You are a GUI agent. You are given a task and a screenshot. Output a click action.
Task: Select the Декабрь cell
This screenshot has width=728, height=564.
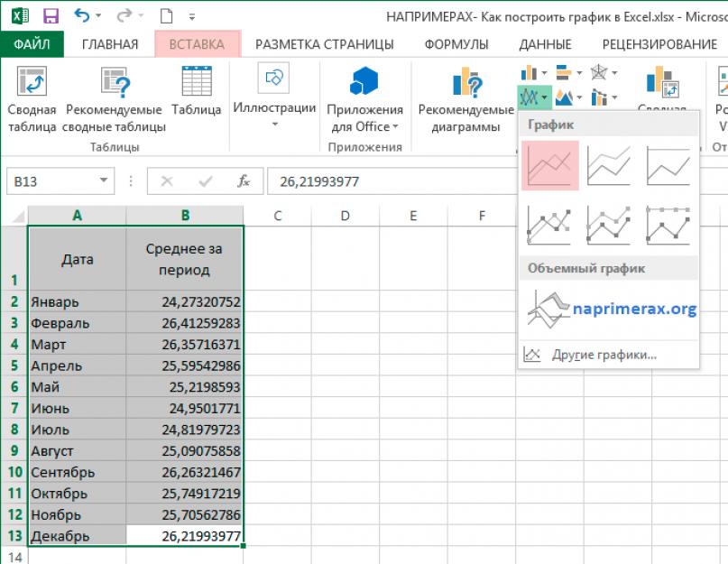pyautogui.click(x=77, y=536)
